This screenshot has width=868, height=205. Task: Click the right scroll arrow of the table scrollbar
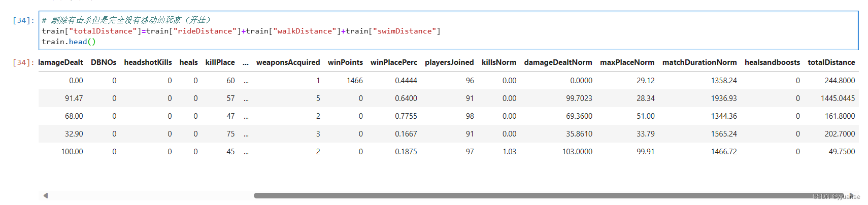pos(852,195)
